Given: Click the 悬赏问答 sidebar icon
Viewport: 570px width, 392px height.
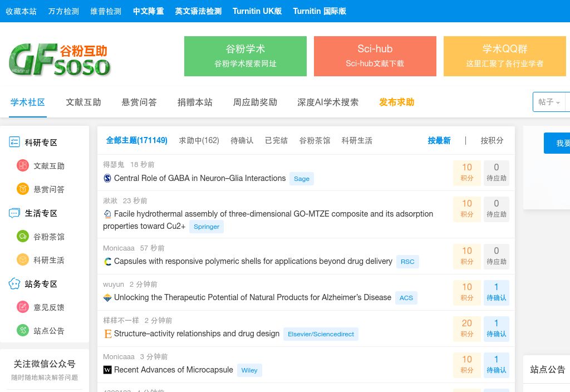Looking at the screenshot, I should (22, 189).
